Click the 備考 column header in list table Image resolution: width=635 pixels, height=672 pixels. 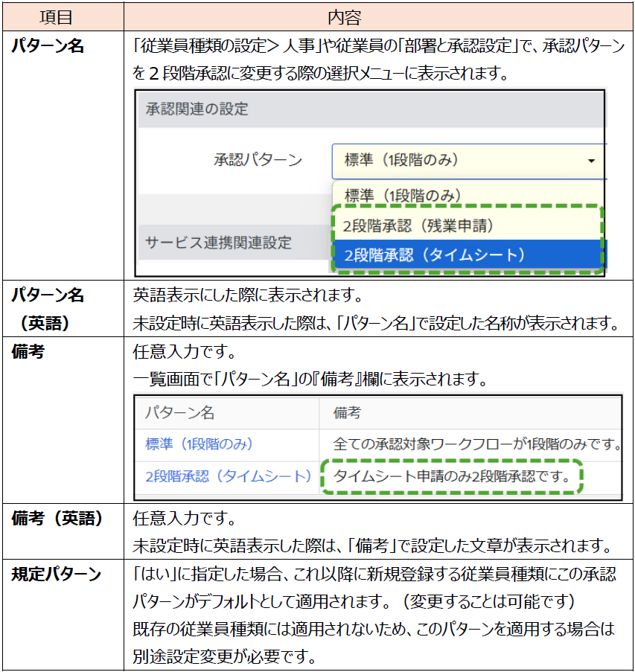pyautogui.click(x=347, y=413)
